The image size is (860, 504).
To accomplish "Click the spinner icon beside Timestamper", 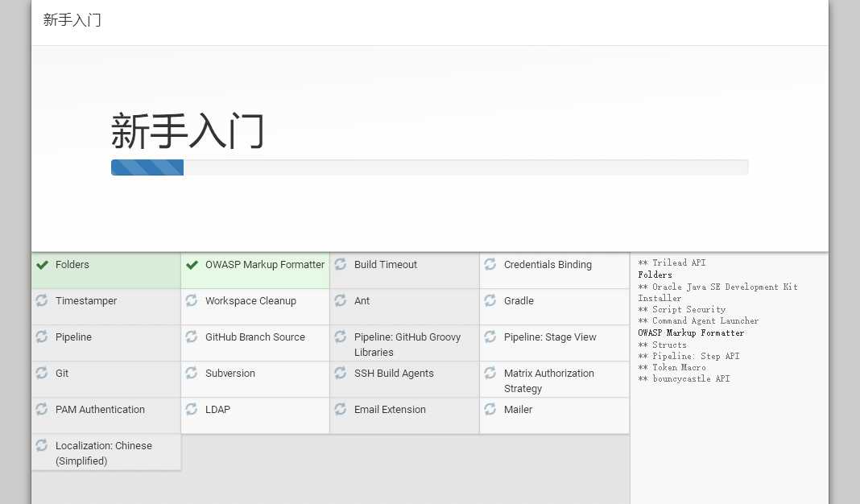I will pos(42,300).
